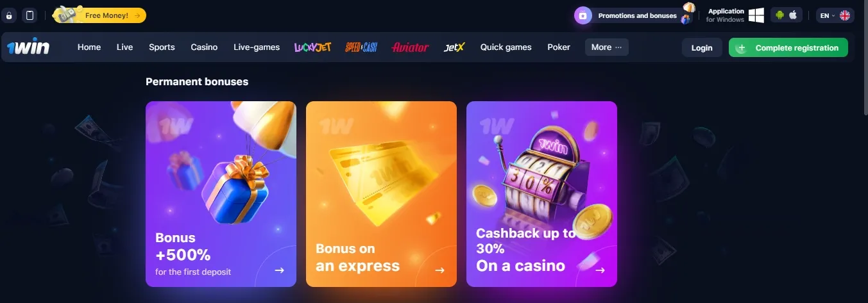Click the 1win logo
868x303 pixels.
tap(28, 47)
